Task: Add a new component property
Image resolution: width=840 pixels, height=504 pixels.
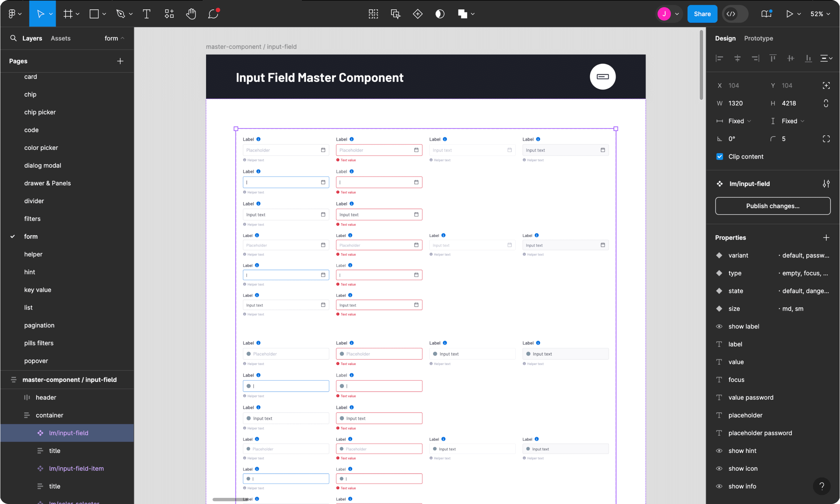Action: 826,238
